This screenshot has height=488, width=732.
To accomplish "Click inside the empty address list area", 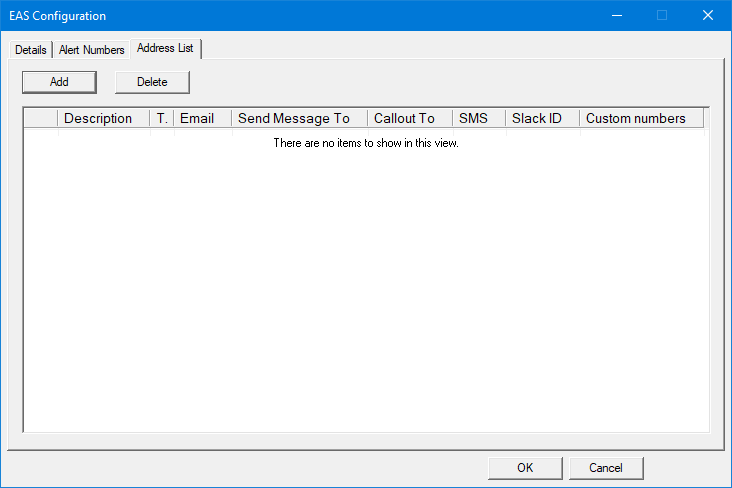I will point(366,280).
